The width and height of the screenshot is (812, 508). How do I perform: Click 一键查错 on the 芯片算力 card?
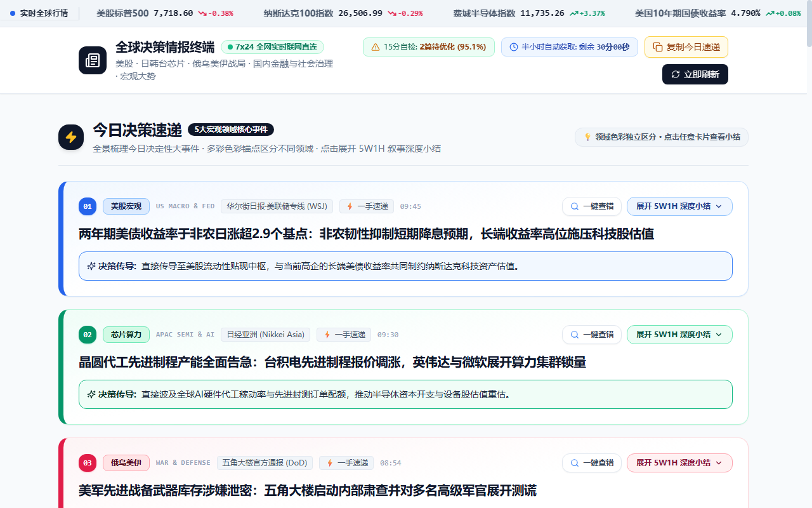point(592,335)
